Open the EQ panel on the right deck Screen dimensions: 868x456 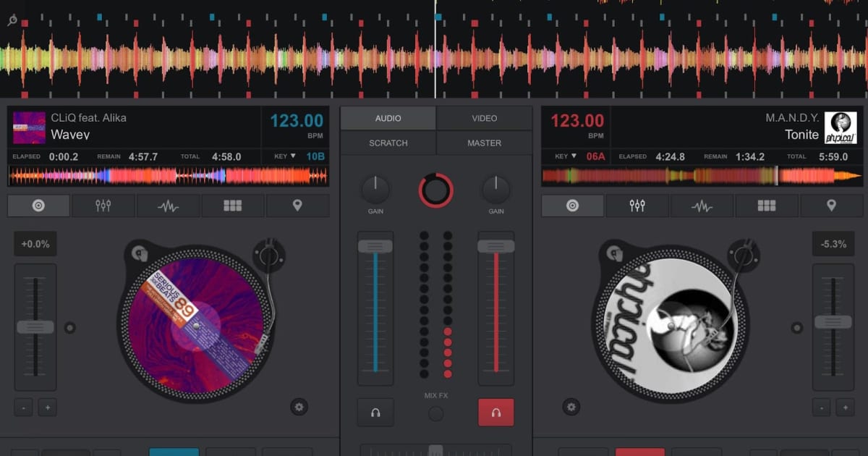[x=637, y=206]
